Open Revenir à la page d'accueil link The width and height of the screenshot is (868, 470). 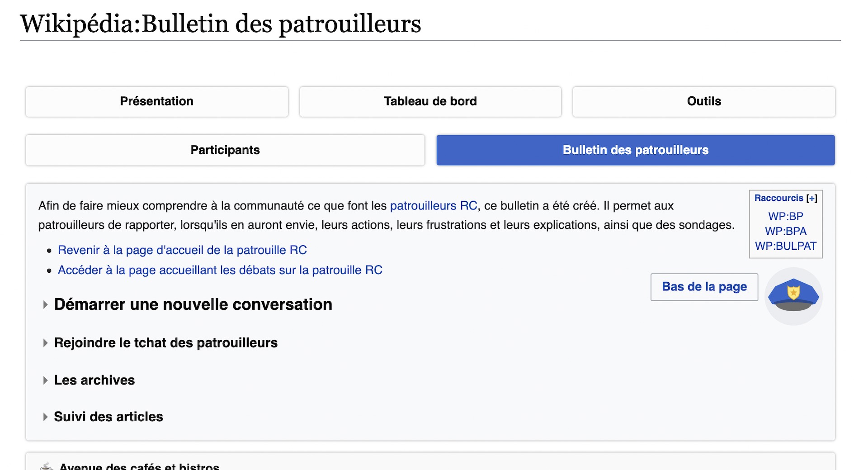[x=182, y=250]
